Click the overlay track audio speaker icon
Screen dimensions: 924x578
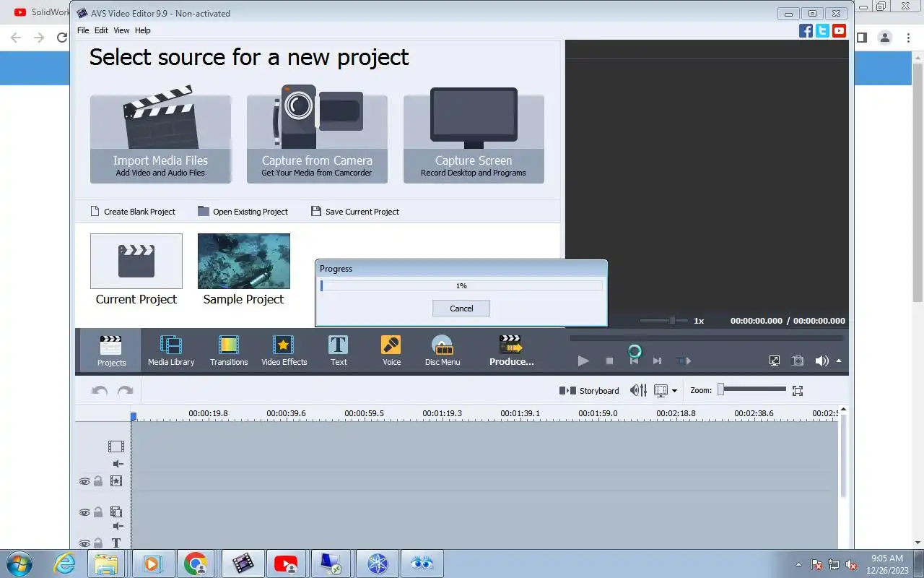coord(118,526)
